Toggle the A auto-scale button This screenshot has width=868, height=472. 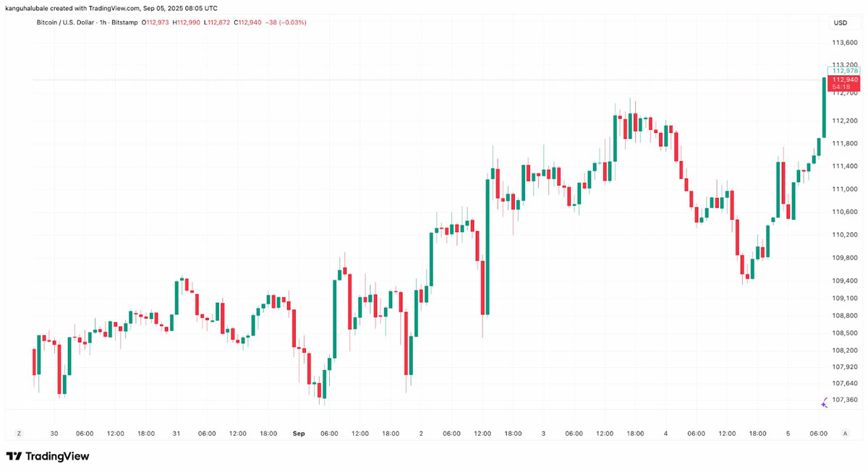[x=845, y=433]
